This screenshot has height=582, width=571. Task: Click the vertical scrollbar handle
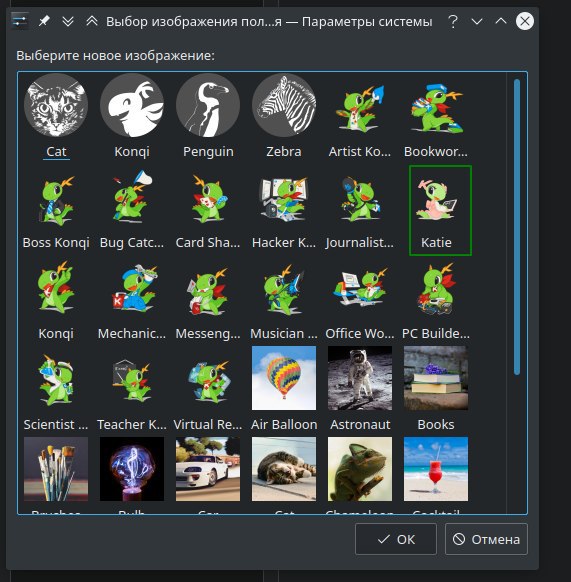[517, 226]
